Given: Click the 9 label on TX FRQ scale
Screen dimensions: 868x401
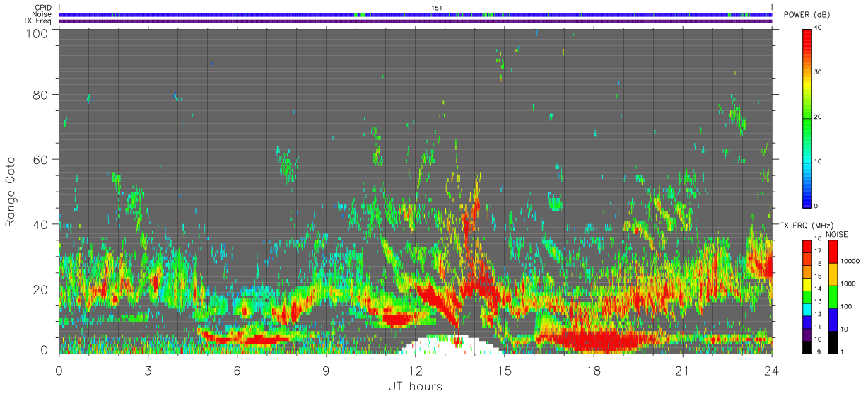Looking at the screenshot, I should pos(818,353).
